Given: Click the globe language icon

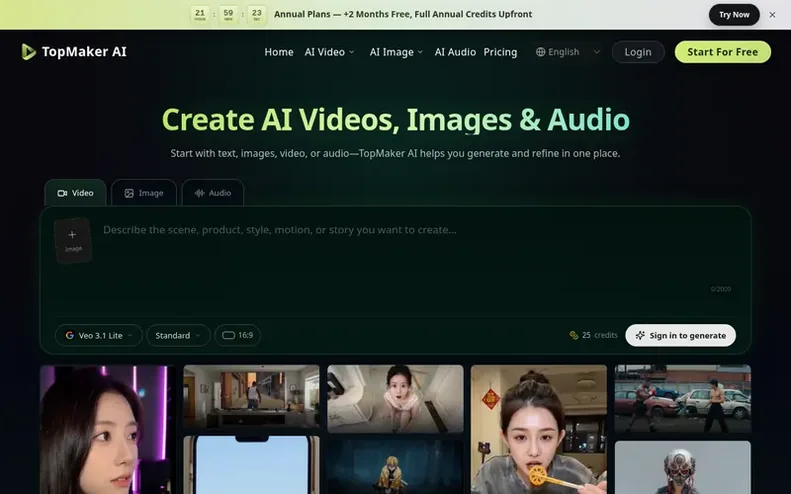Looking at the screenshot, I should 540,52.
